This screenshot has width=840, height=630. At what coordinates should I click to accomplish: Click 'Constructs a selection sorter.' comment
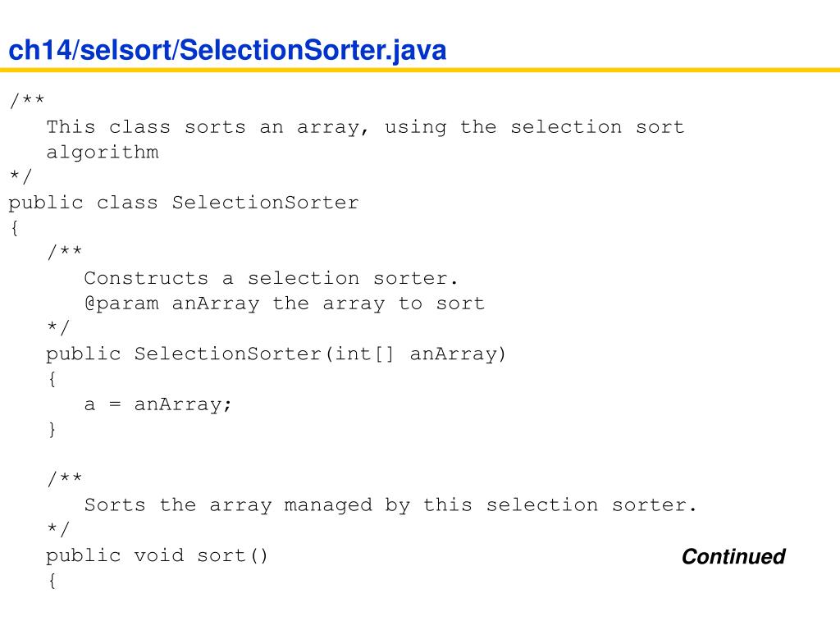pos(271,278)
